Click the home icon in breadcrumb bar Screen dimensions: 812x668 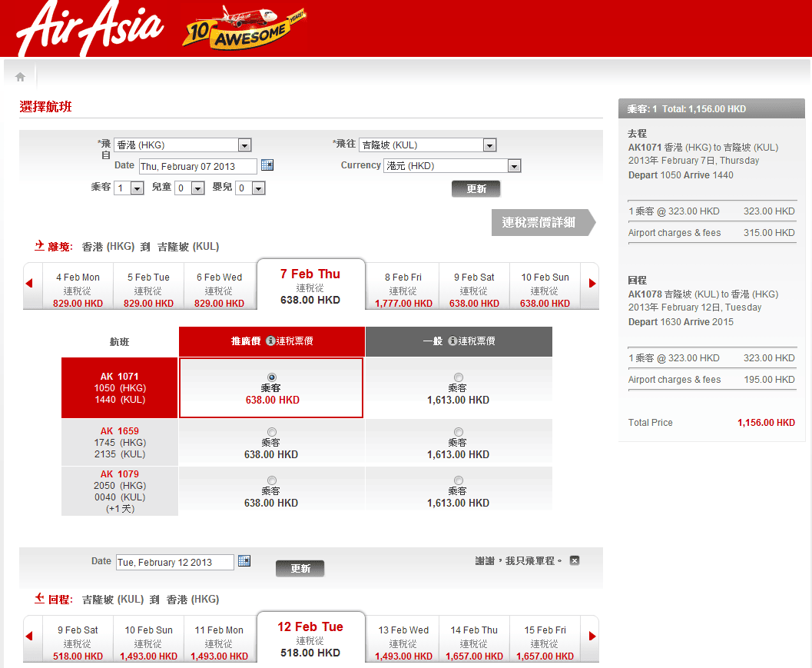click(x=20, y=77)
